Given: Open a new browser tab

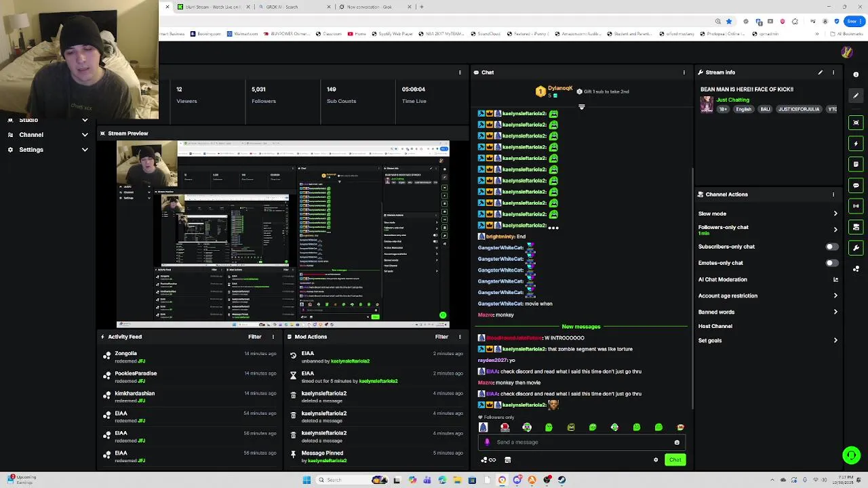Looking at the screenshot, I should point(422,7).
